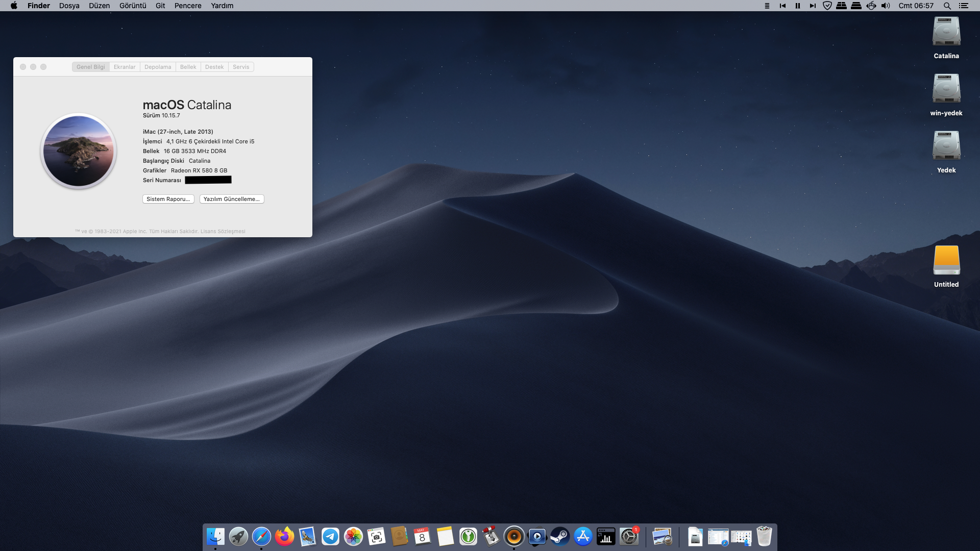The image size is (980, 551).
Task: Open the Notification Center list icon
Action: click(964, 6)
